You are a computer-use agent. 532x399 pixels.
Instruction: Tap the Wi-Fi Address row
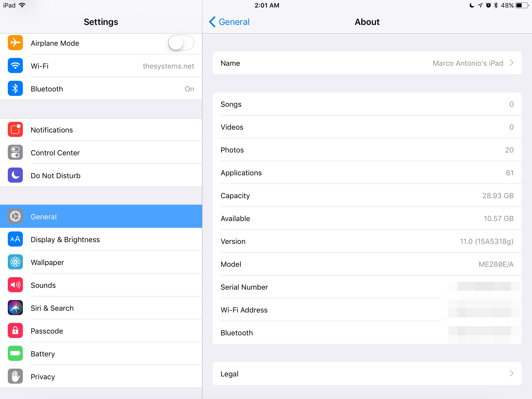367,310
